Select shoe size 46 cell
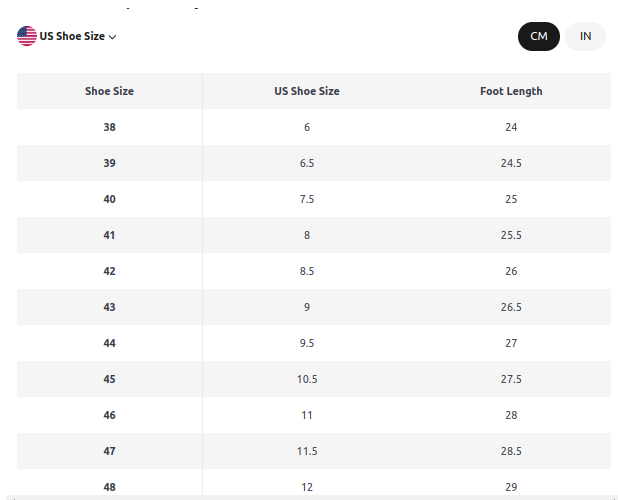The width and height of the screenshot is (618, 500). (x=110, y=415)
